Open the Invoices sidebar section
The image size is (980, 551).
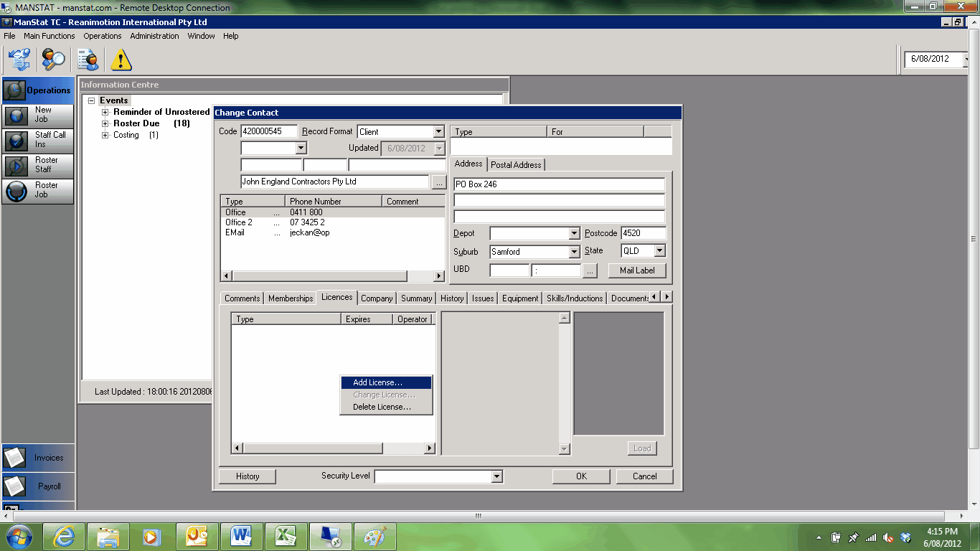tap(38, 458)
